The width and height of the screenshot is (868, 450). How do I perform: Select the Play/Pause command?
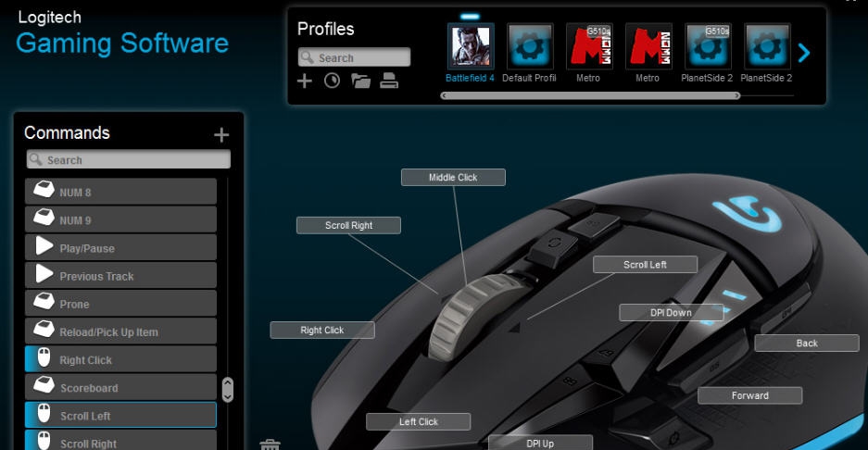(120, 247)
